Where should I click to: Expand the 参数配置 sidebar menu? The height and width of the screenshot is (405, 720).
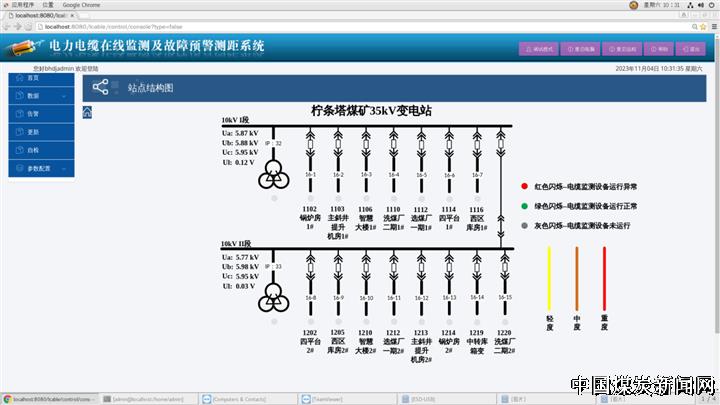(40, 168)
